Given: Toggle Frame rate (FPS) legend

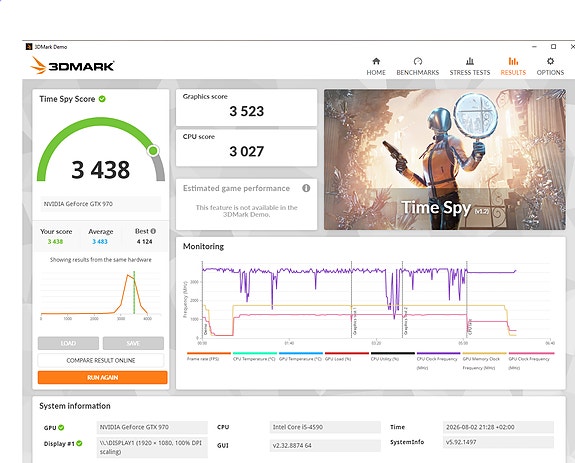Looking at the screenshot, I should click(x=209, y=356).
